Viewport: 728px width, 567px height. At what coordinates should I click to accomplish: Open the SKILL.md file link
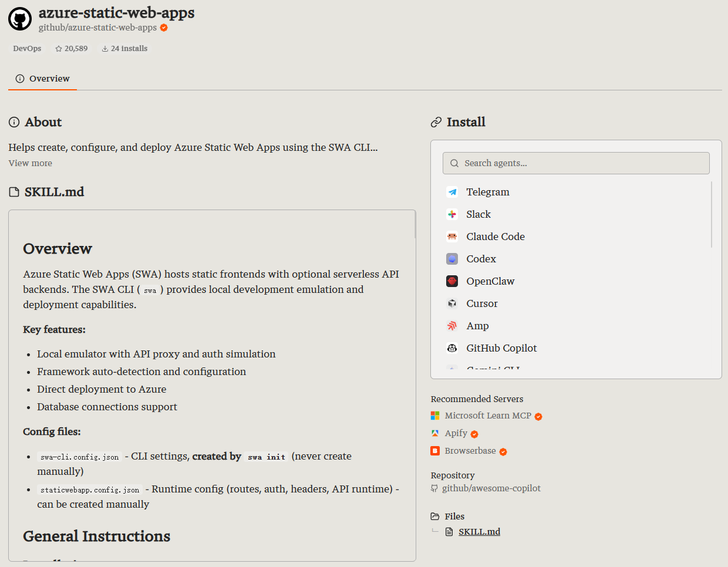coord(480,532)
